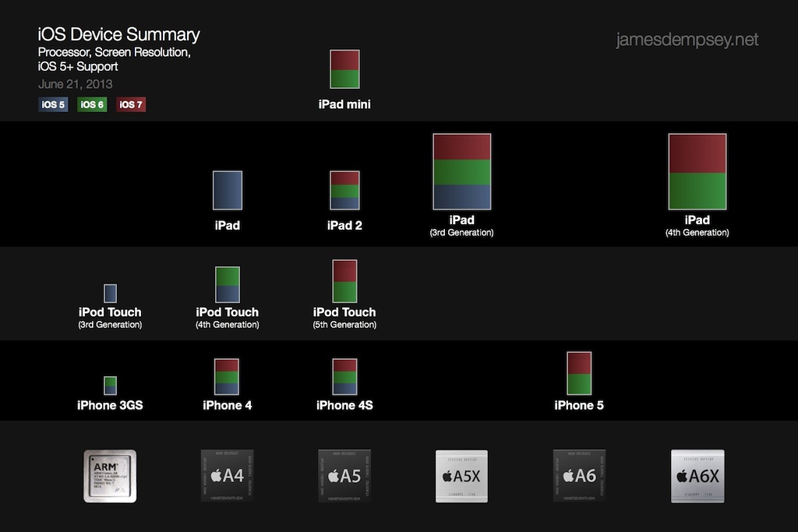Select the "iPhone 4S" text label
The height and width of the screenshot is (532, 798).
pos(344,405)
